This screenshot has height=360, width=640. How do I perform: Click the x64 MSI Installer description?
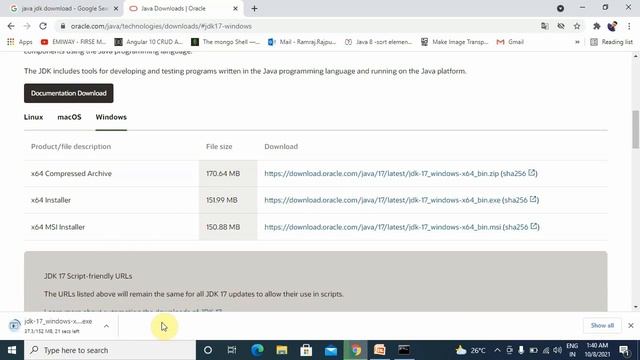[x=58, y=227]
